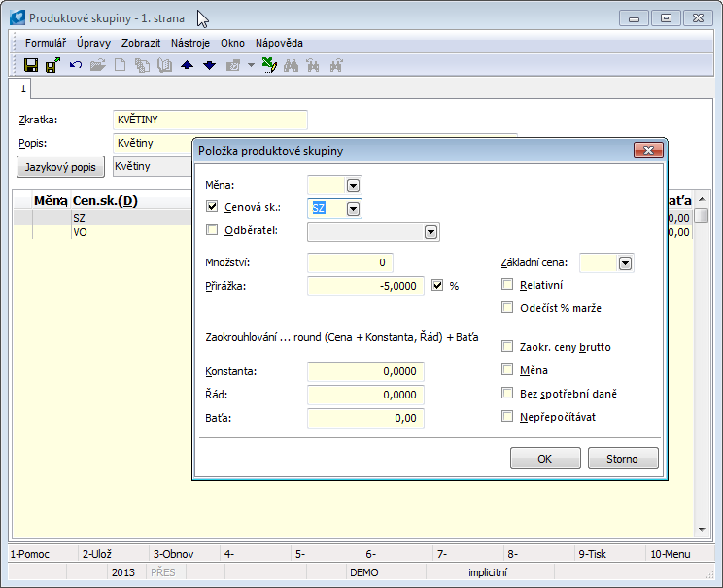This screenshot has width=723, height=588.
Task: Uncheck the Cenová sk. checkbox
Action: (213, 207)
